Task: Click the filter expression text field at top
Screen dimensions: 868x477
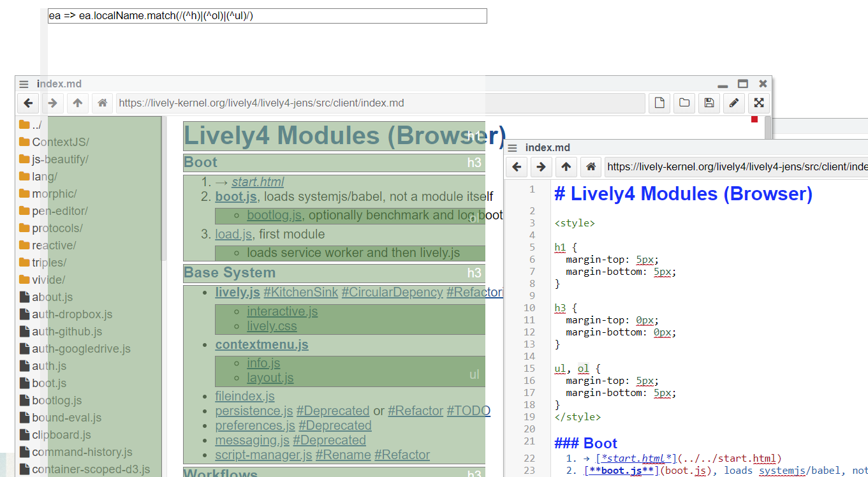Action: (x=267, y=16)
